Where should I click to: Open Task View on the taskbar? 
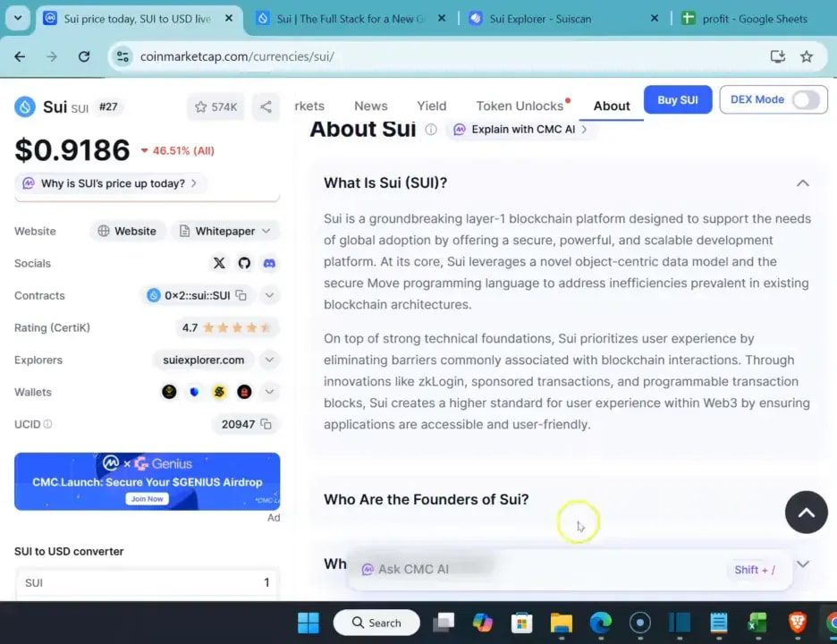443,623
